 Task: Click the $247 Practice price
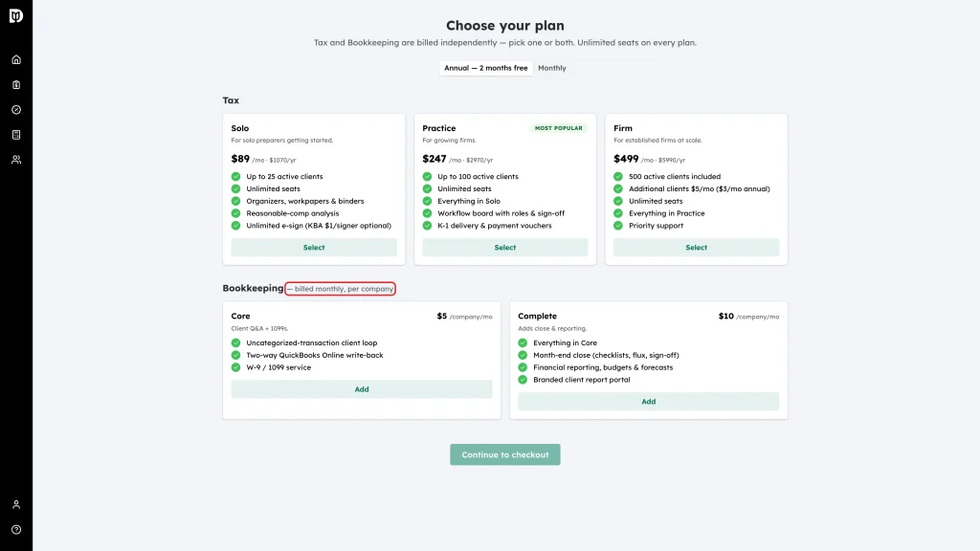click(434, 159)
